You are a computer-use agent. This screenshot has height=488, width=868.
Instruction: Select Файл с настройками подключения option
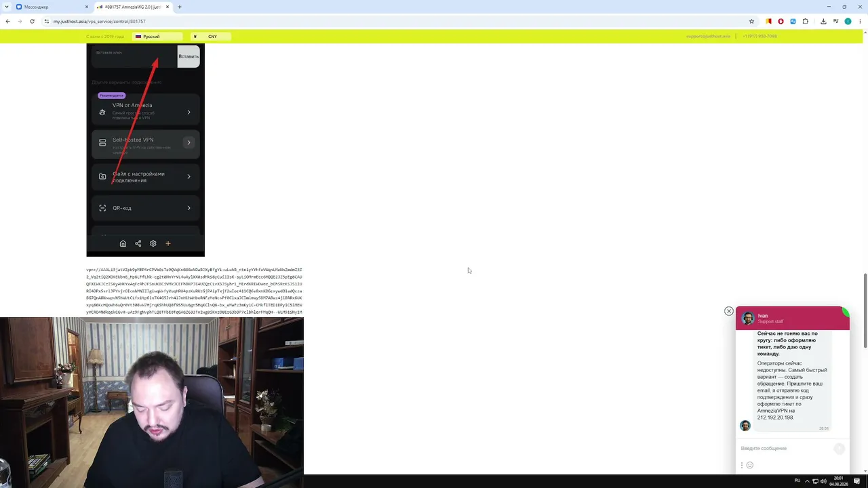coord(146,176)
